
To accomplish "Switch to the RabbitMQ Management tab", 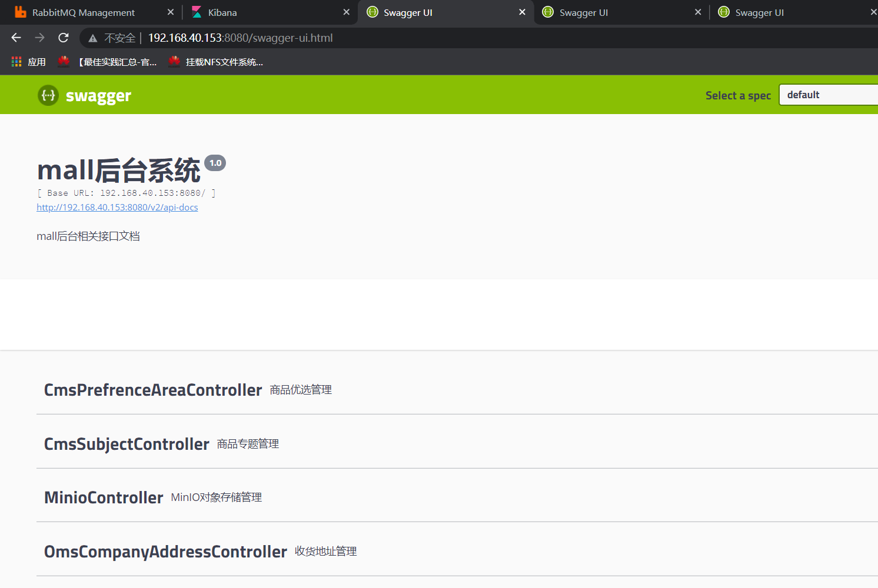I will [82, 12].
